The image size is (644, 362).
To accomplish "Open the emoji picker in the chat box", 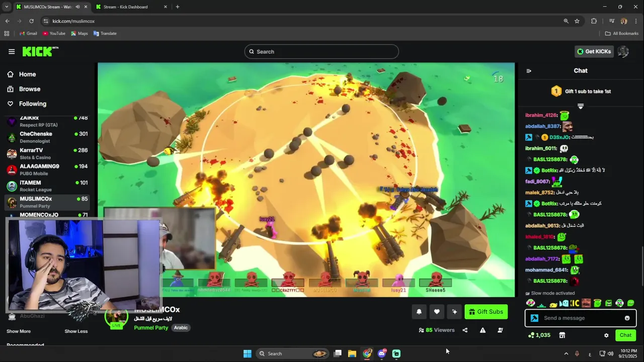I will (627, 318).
